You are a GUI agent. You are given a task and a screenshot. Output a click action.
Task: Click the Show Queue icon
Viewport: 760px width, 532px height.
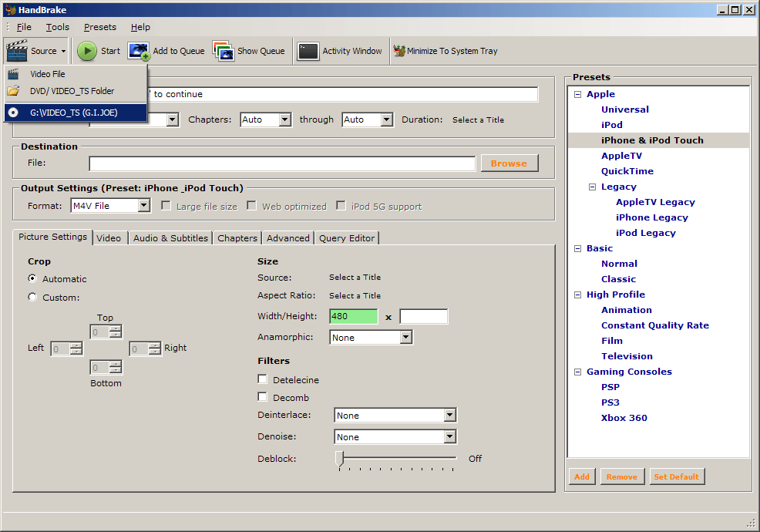(x=224, y=51)
